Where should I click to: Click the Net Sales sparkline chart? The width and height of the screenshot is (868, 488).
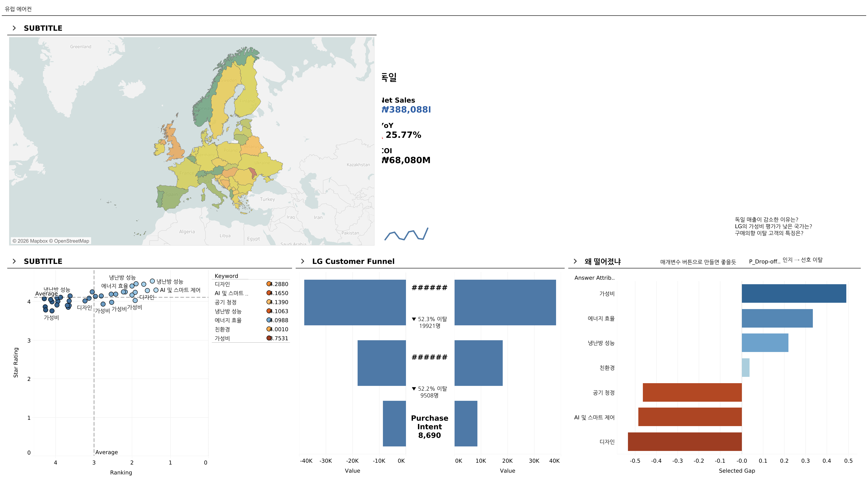click(x=406, y=234)
